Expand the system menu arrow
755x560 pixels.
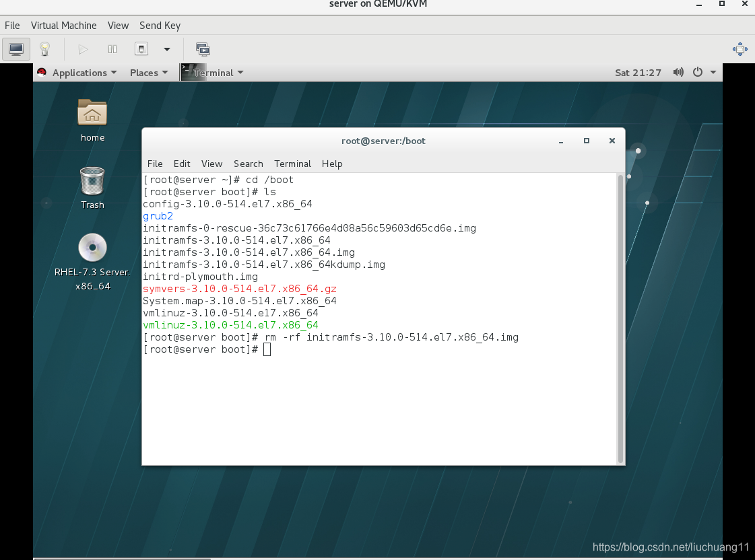[713, 72]
